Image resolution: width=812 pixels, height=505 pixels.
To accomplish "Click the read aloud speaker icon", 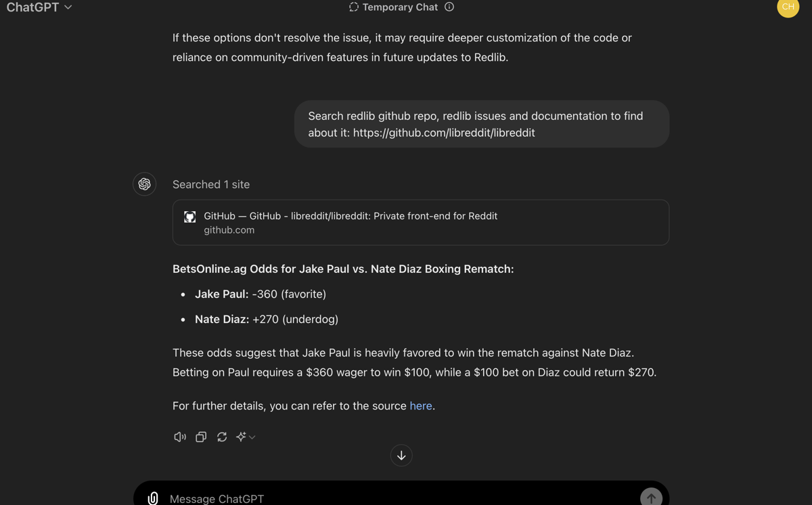I will point(180,437).
